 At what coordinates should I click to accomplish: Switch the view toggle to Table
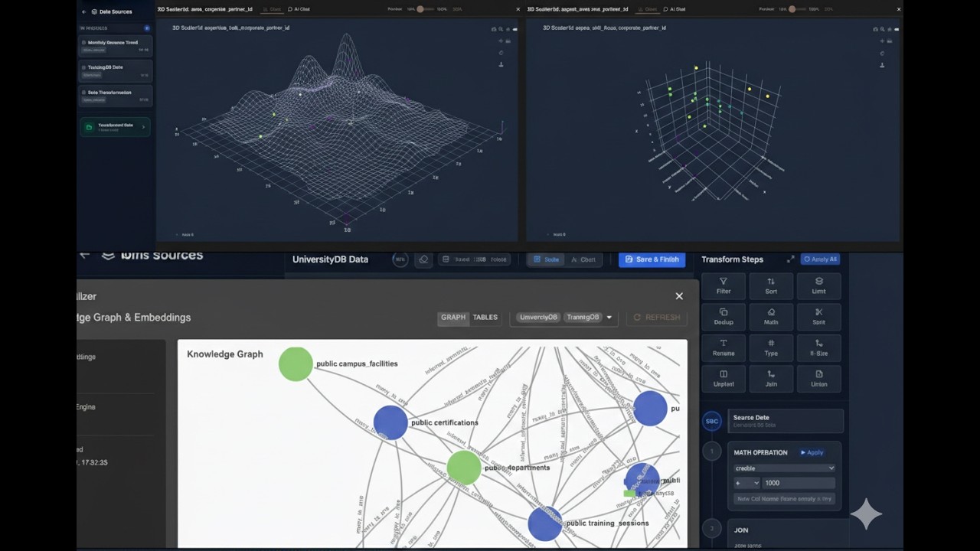547,259
